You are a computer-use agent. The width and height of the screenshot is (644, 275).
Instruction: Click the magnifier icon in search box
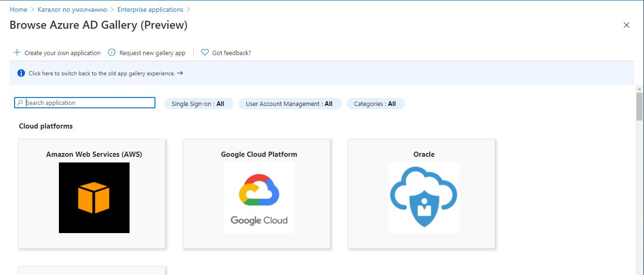[20, 103]
